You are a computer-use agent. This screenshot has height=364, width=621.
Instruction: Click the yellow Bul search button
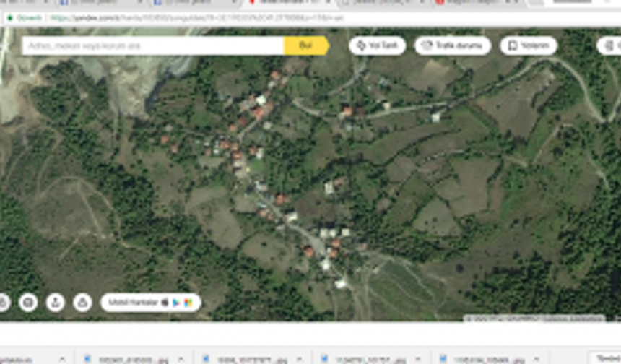[x=305, y=45]
